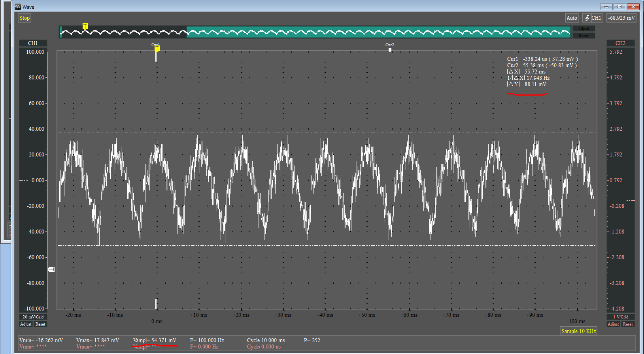The width and height of the screenshot is (644, 354).
Task: Click the red CH2 F= 0.000 Hz readout
Action: pyautogui.click(x=204, y=346)
